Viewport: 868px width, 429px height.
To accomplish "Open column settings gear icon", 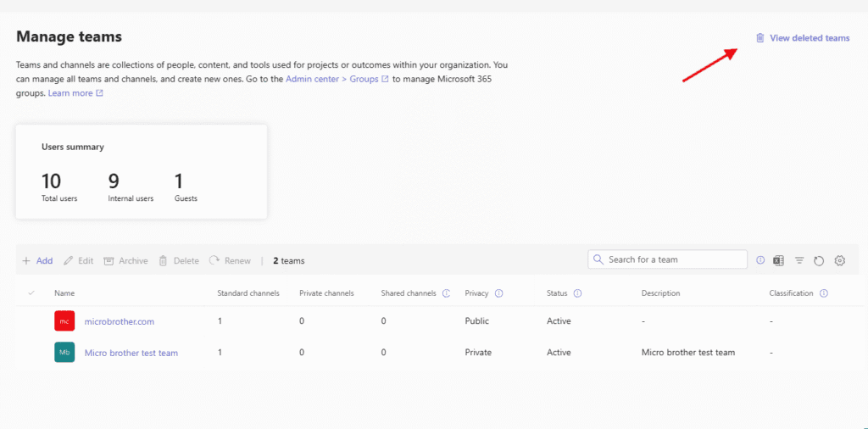I will coord(840,260).
